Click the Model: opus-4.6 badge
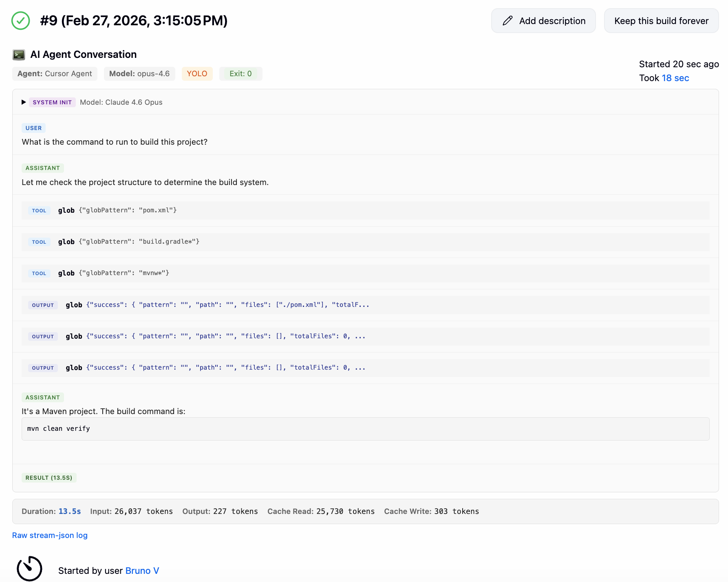The width and height of the screenshot is (728, 582). tap(139, 74)
